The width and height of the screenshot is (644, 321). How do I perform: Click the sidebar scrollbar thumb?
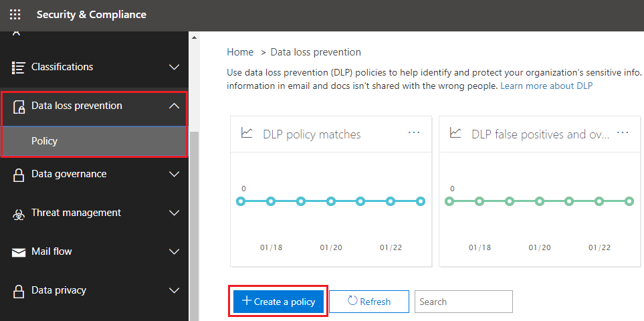(194, 226)
